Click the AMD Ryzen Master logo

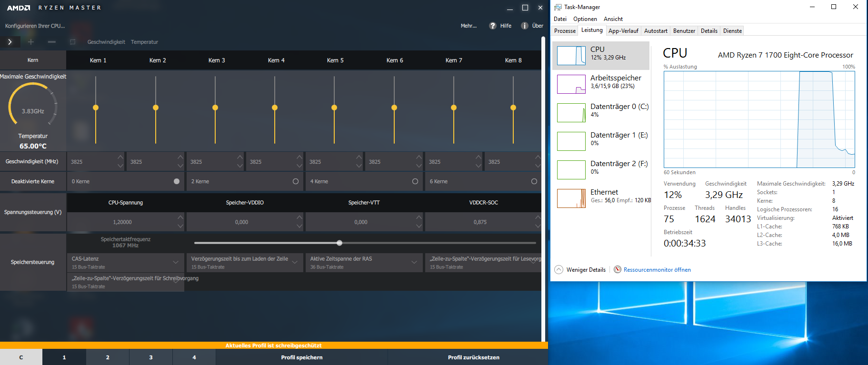click(x=54, y=8)
